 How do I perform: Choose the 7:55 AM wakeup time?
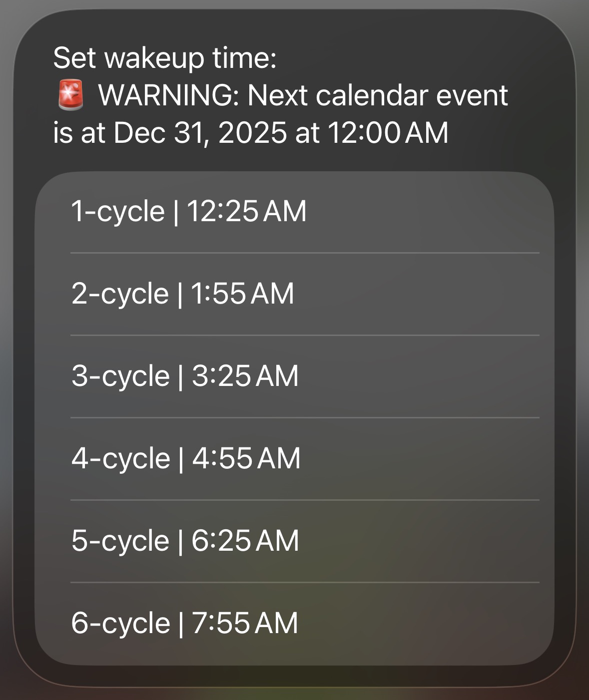click(x=244, y=623)
